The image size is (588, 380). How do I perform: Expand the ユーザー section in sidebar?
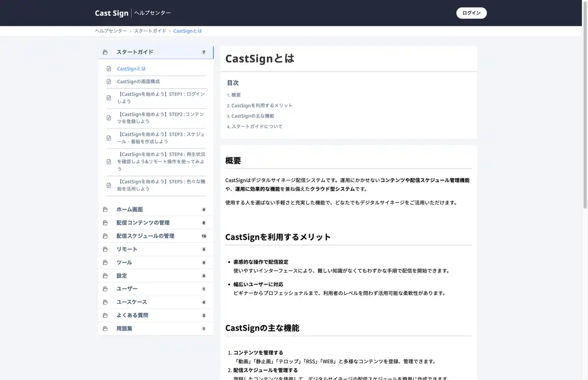[127, 289]
